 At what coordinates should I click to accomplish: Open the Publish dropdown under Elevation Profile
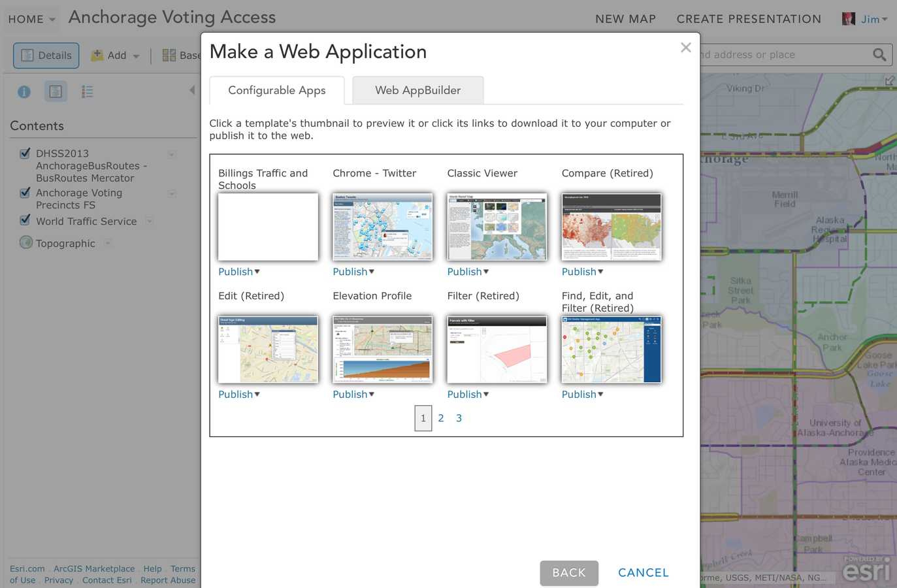(353, 395)
